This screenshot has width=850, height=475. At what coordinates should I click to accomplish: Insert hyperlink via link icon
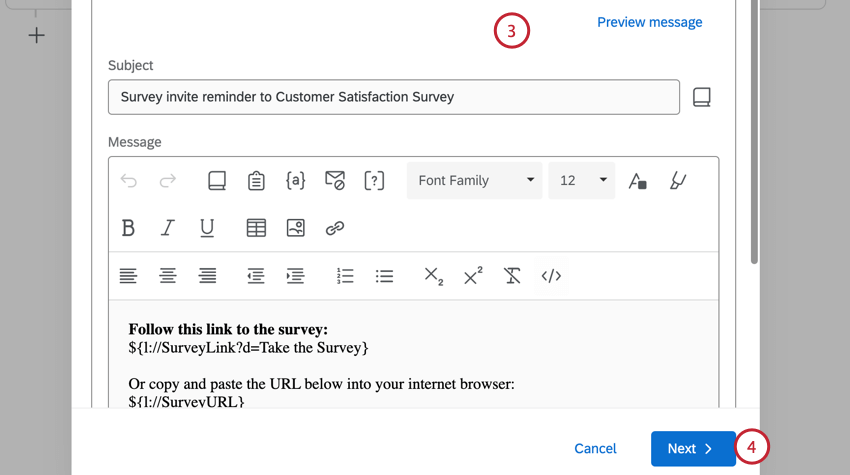(x=335, y=228)
